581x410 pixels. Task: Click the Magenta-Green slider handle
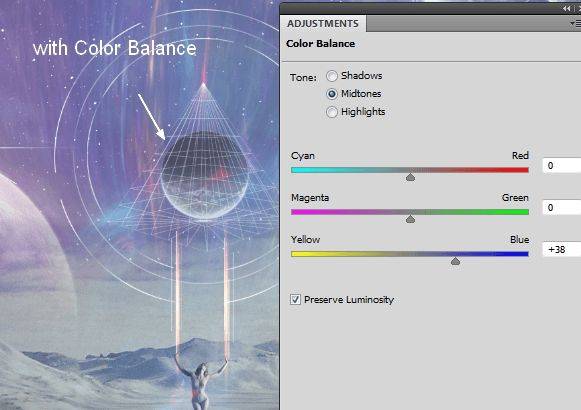pos(410,219)
